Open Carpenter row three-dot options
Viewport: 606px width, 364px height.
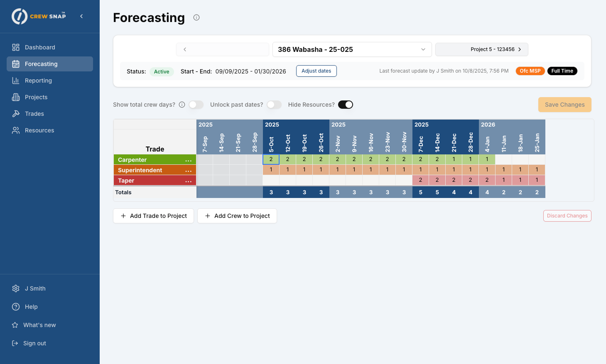[188, 160]
